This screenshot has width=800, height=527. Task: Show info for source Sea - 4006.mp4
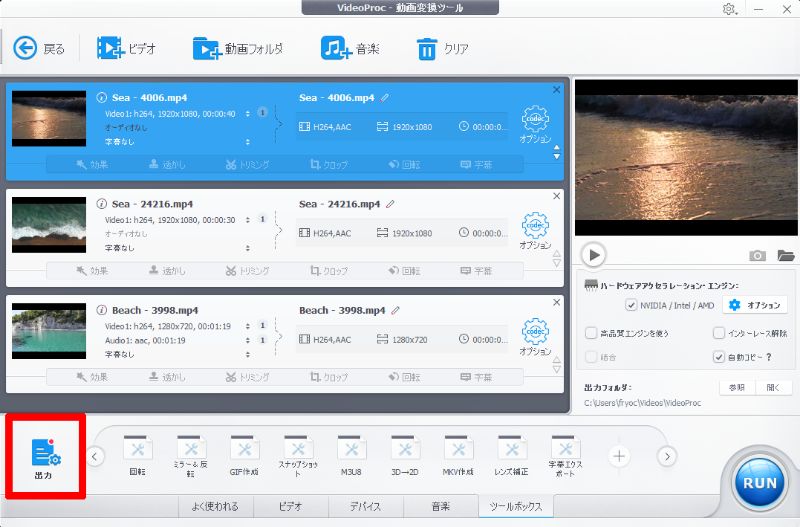pyautogui.click(x=102, y=97)
